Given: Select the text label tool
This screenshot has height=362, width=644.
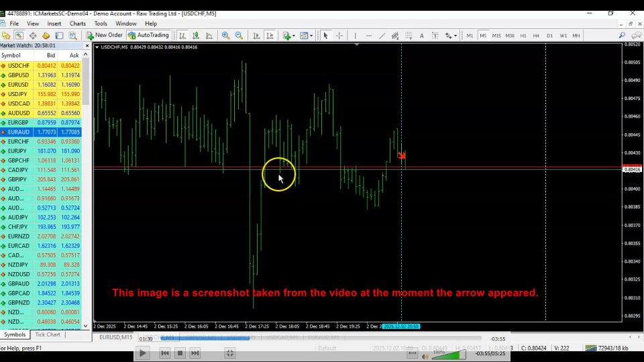Looking at the screenshot, I should (x=421, y=36).
